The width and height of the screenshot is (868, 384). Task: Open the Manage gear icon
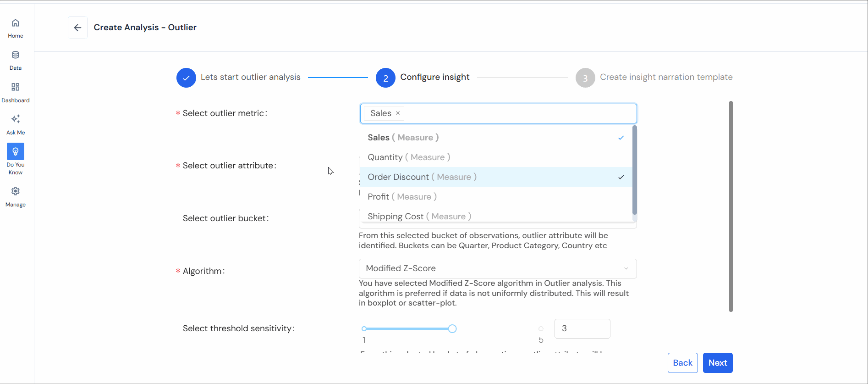(16, 191)
